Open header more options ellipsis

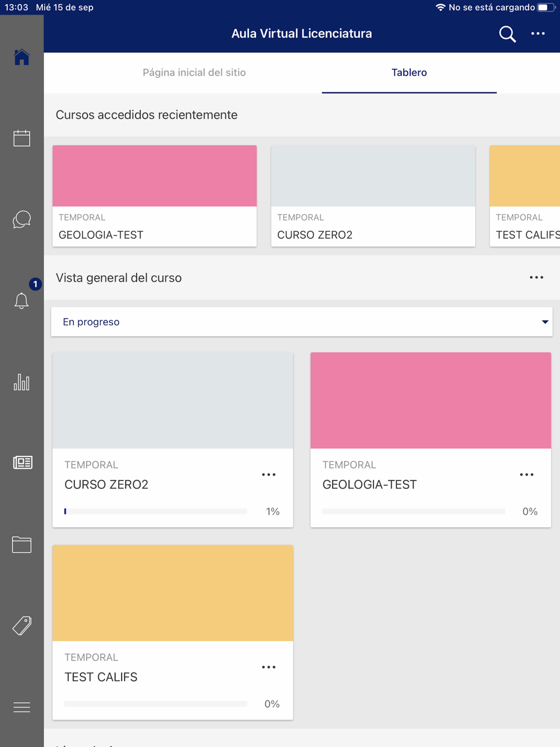tap(538, 34)
